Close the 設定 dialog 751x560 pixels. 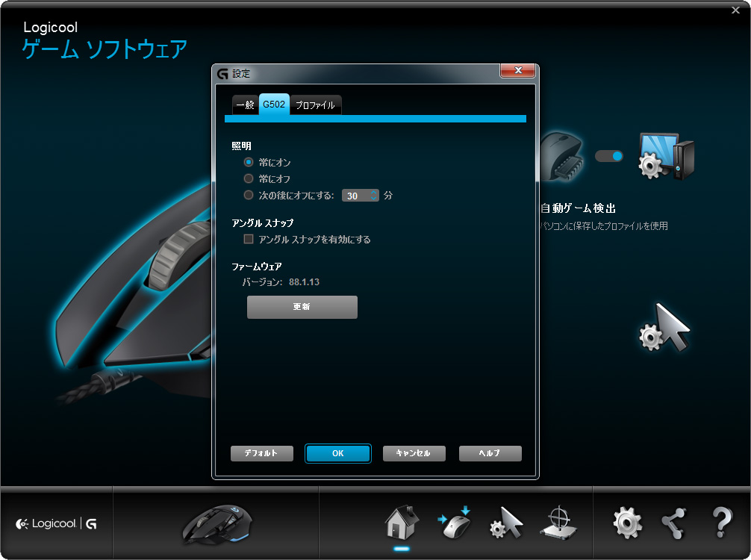coord(518,70)
